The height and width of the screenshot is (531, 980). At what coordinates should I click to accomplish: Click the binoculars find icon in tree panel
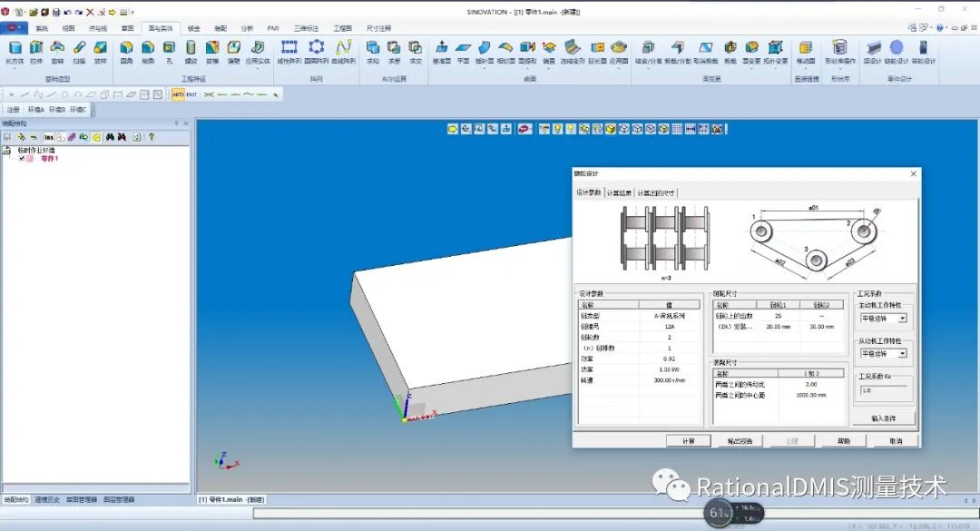pos(110,137)
